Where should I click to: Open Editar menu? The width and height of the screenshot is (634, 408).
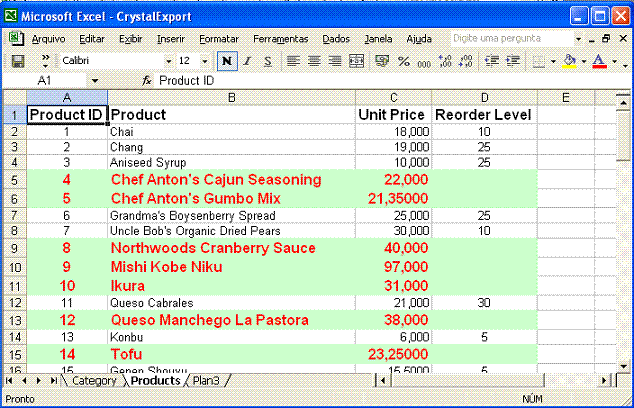[91, 39]
